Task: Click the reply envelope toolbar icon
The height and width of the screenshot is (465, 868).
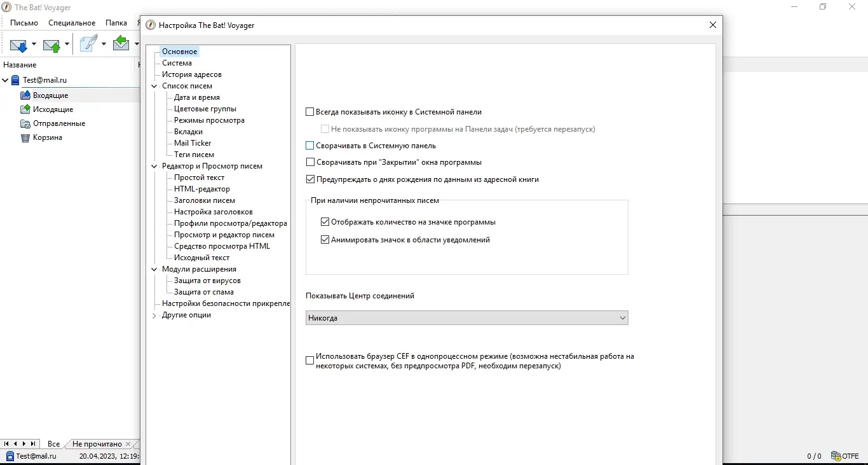Action: pos(121,44)
